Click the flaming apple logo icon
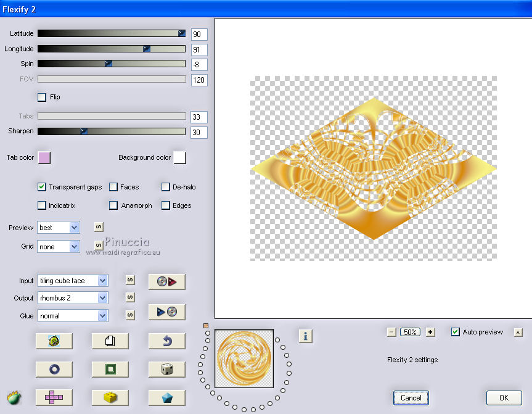The image size is (532, 414). [14, 397]
